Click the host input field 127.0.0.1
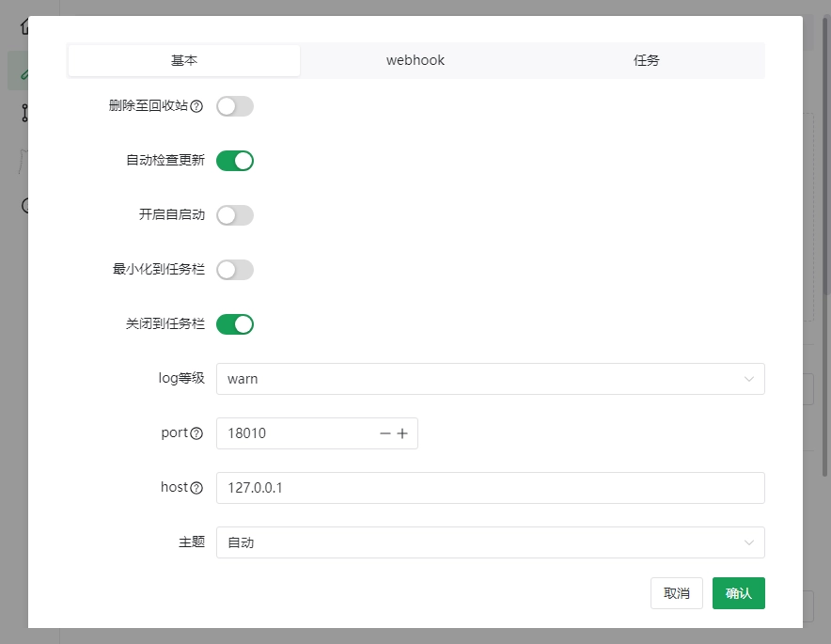This screenshot has height=644, width=831. (x=489, y=488)
